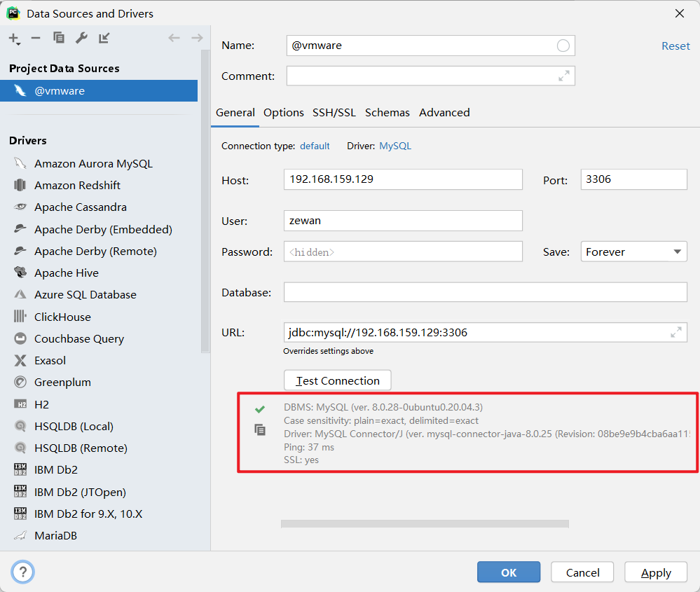The width and height of the screenshot is (700, 592).
Task: Open the wrench settings icon in toolbar
Action: [81, 38]
